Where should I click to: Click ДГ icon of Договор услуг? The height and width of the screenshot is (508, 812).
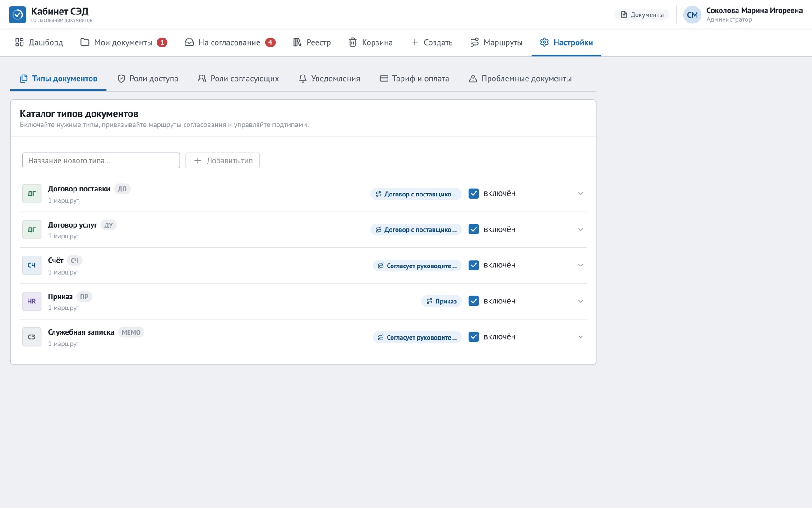pos(32,229)
